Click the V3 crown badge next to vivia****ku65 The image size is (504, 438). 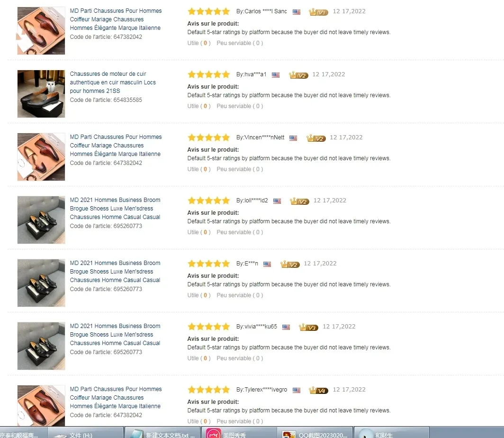tap(308, 327)
